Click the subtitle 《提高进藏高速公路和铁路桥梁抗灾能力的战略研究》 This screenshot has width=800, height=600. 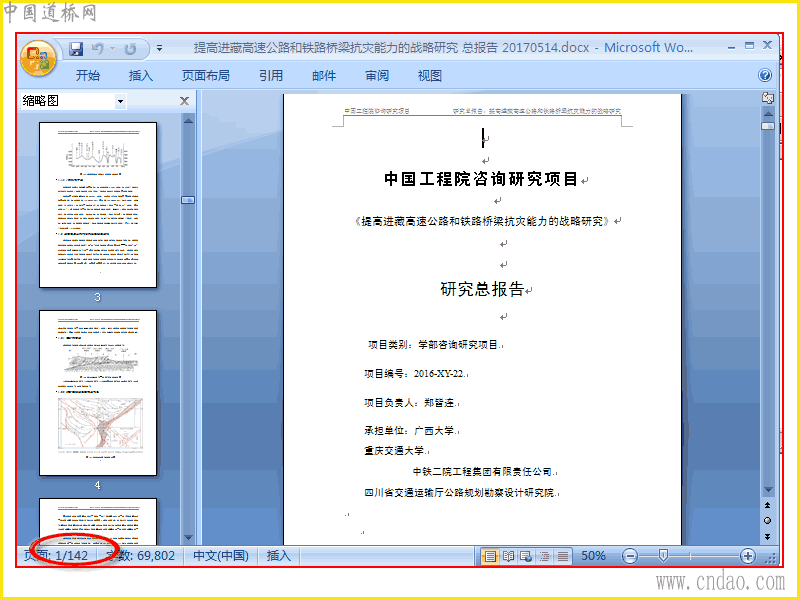[482, 221]
